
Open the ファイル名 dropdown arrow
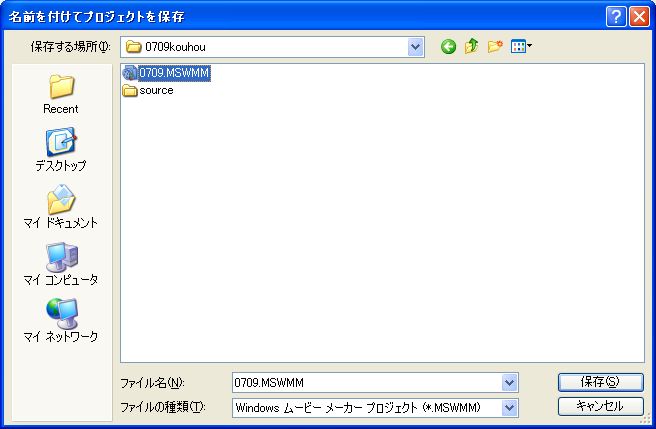tap(510, 382)
